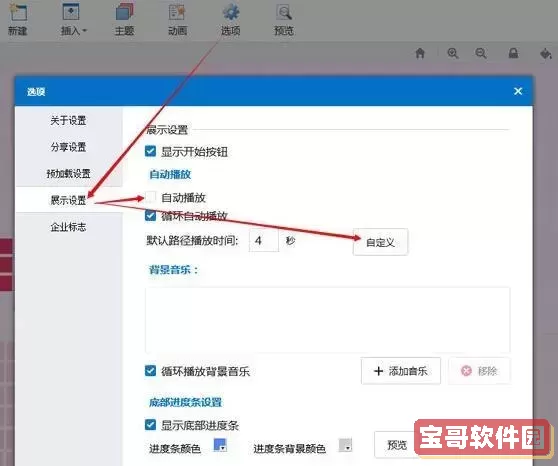The height and width of the screenshot is (466, 558).
Task: Expand the 插入 dropdown arrow
Action: [x=84, y=31]
